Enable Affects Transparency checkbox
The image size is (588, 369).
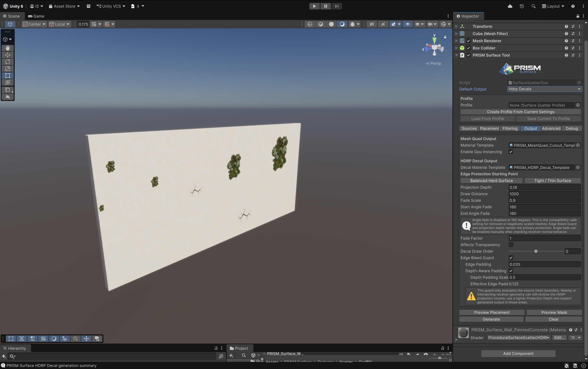click(511, 245)
